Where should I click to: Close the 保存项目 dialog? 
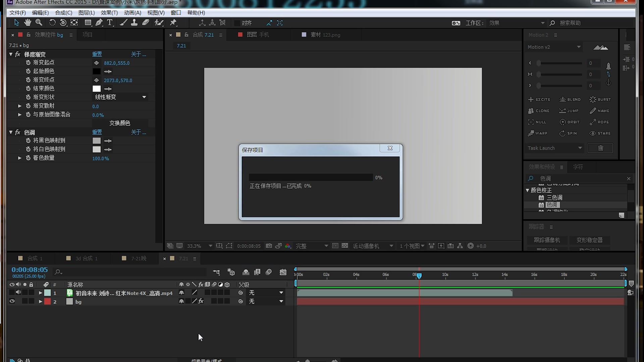click(x=390, y=148)
